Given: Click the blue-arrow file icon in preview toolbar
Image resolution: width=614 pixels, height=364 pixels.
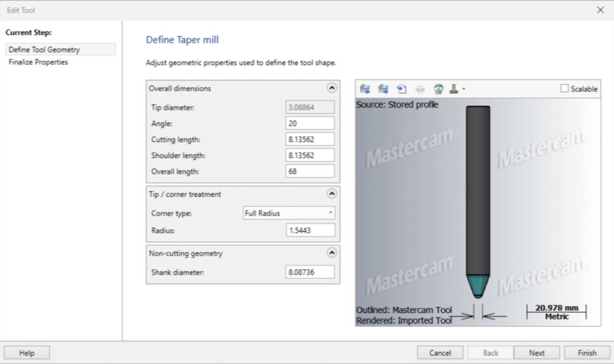Looking at the screenshot, I should [401, 89].
